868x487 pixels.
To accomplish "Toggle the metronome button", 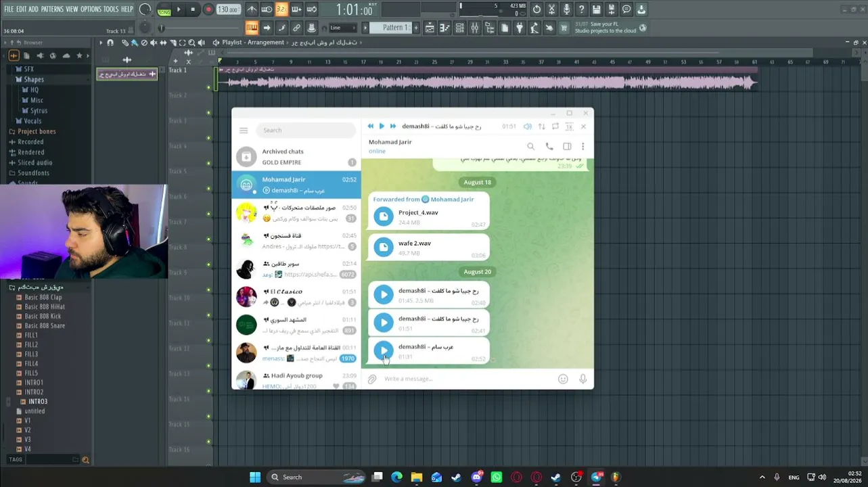I will [x=252, y=9].
